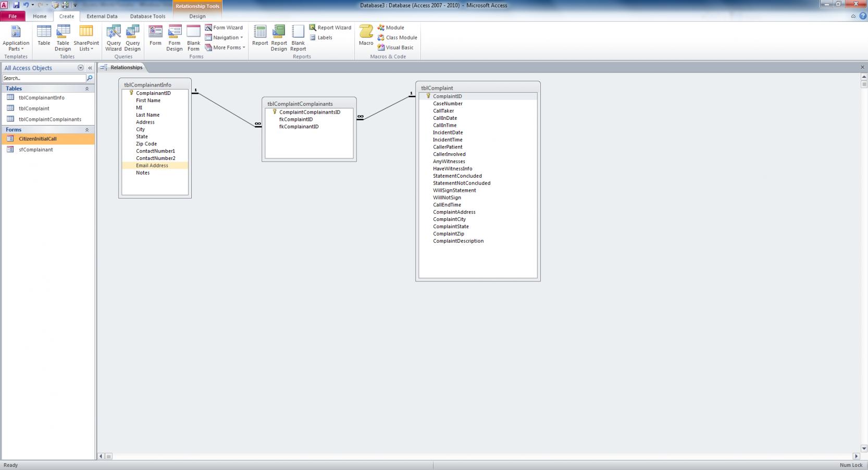Select fkComplaintID field
The image size is (868, 470).
[309, 119]
